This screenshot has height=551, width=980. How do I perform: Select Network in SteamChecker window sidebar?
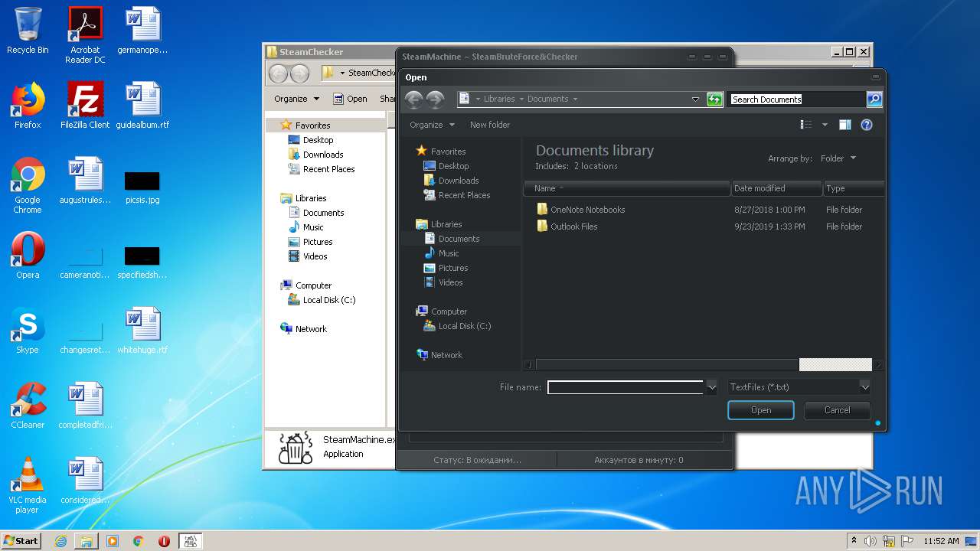tap(304, 329)
